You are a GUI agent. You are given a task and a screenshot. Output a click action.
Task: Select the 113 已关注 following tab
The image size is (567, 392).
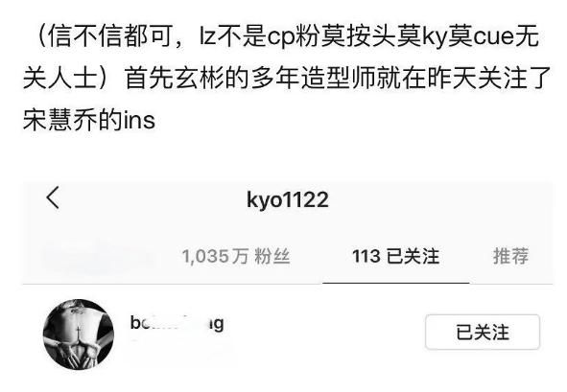tap(395, 257)
